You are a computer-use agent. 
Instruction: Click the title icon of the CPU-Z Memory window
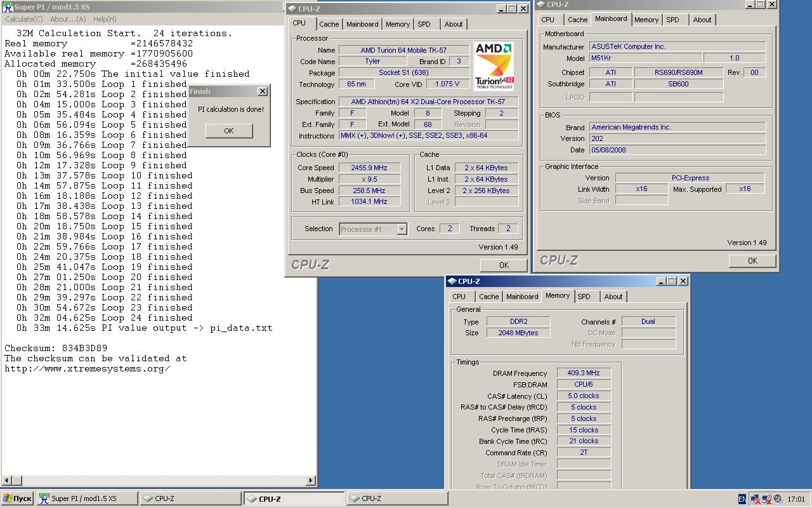[451, 281]
